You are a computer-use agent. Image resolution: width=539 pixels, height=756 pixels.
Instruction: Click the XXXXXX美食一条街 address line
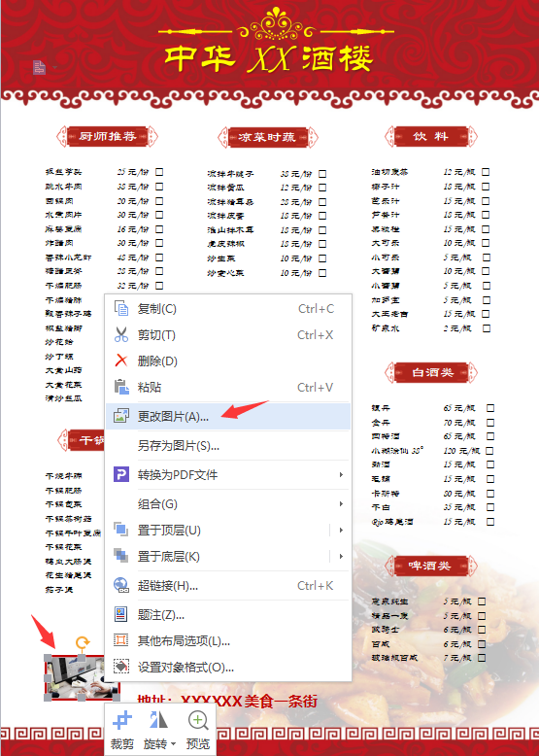click(249, 701)
